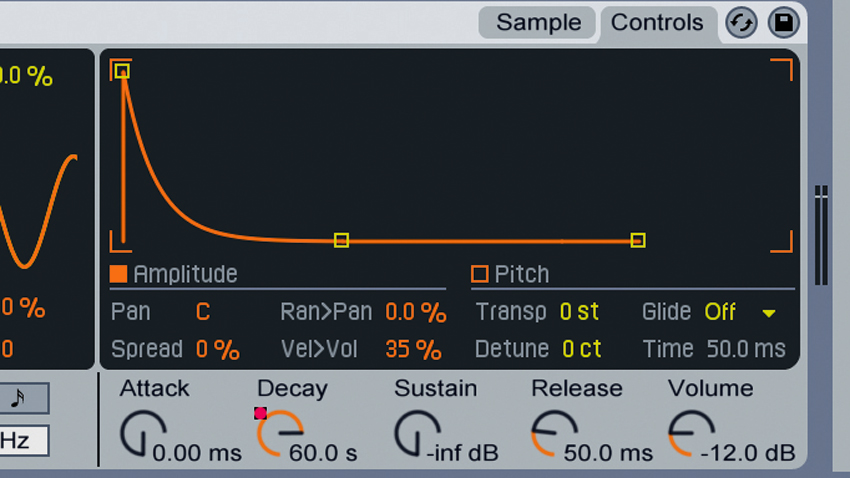Click the pink marker above Decay knob
Image resolution: width=850 pixels, height=478 pixels.
pyautogui.click(x=260, y=414)
